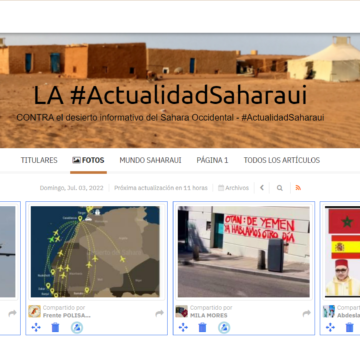Click circular icon on Frente POLISA... card

pos(77,328)
